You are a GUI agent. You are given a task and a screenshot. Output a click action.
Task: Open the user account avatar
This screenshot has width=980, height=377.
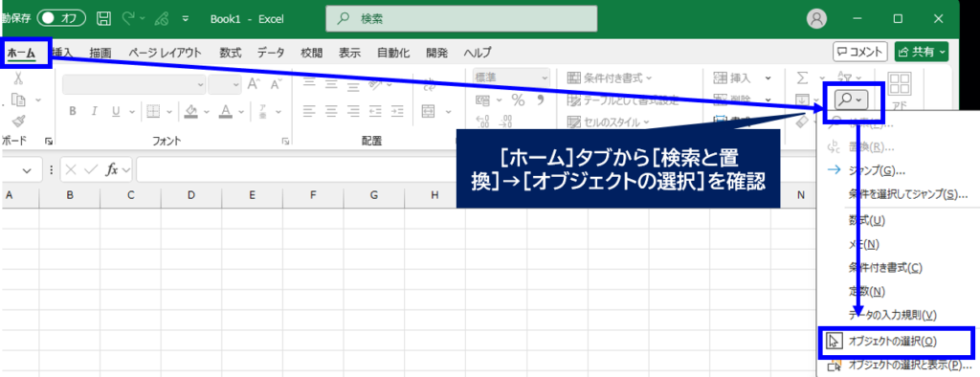coord(816,19)
